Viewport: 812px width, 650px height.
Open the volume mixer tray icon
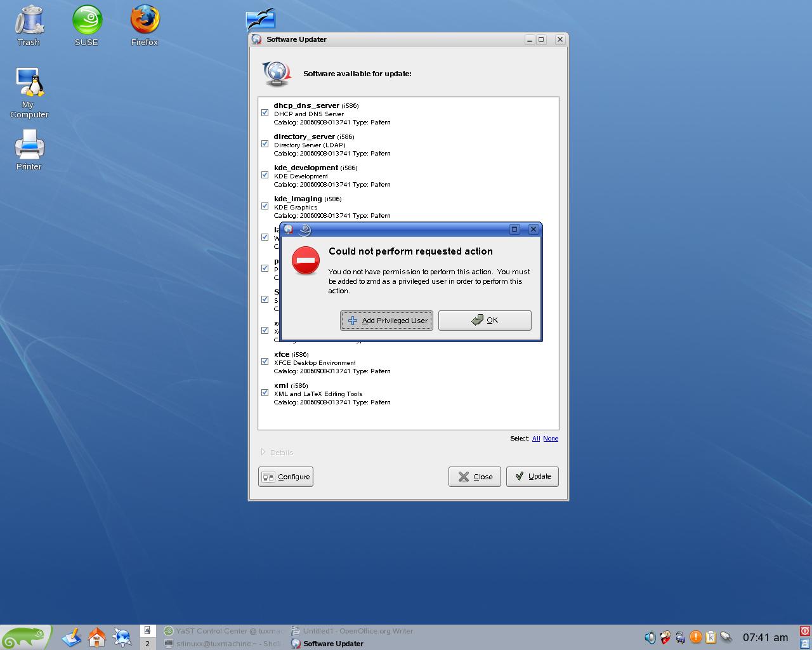pos(650,637)
